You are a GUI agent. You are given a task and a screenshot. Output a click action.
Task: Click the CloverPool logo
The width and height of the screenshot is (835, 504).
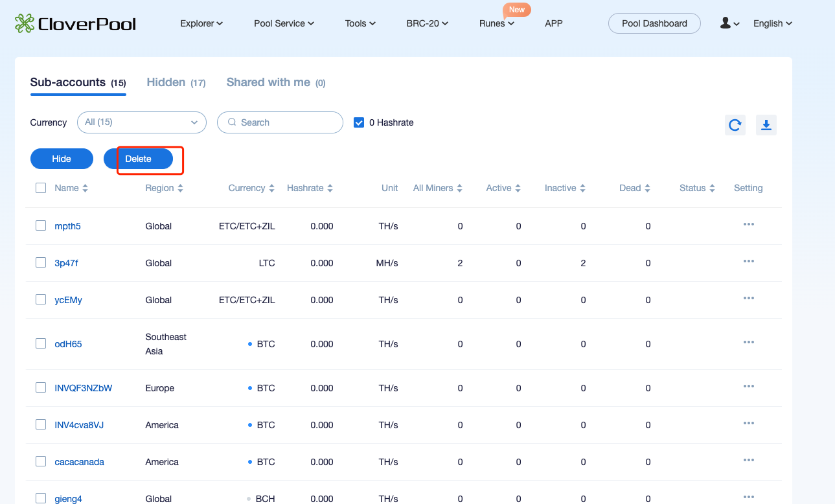coord(76,23)
